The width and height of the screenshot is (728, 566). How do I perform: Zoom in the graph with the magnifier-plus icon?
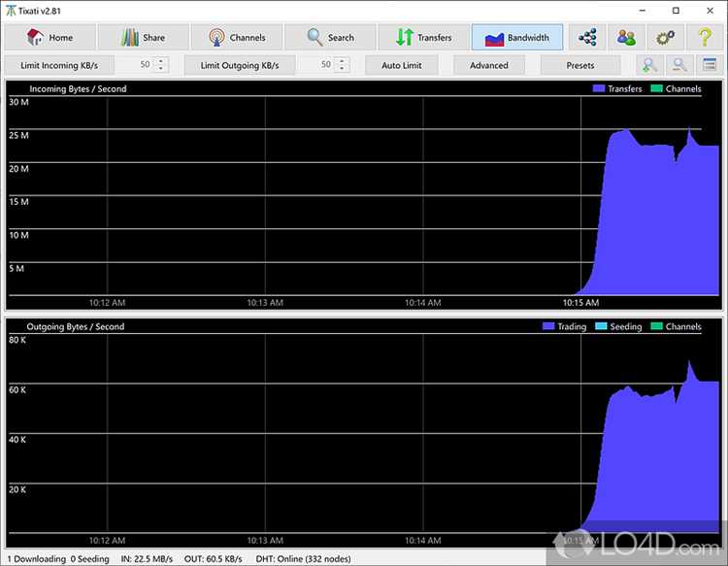point(649,65)
